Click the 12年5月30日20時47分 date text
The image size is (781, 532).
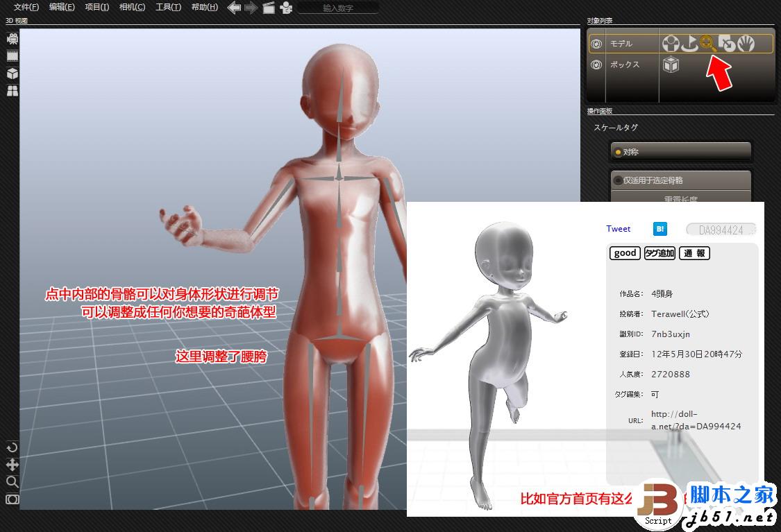tap(696, 354)
